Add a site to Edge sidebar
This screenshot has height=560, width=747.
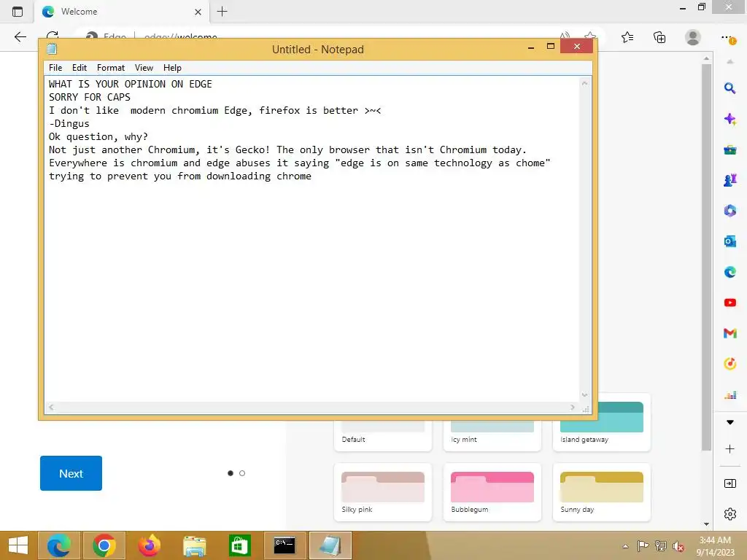coord(729,449)
